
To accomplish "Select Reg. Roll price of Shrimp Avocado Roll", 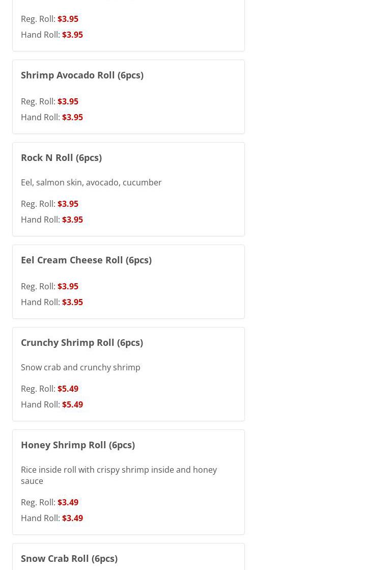I will click(x=68, y=101).
